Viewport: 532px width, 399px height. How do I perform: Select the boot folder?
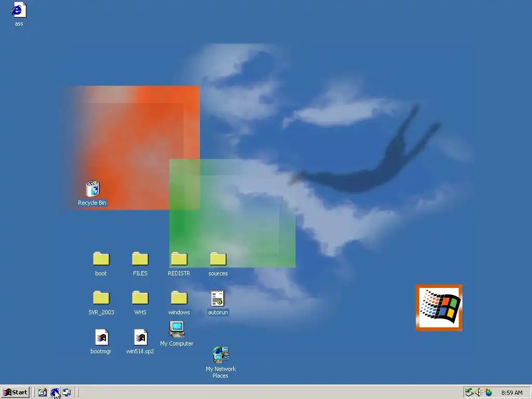click(x=101, y=259)
